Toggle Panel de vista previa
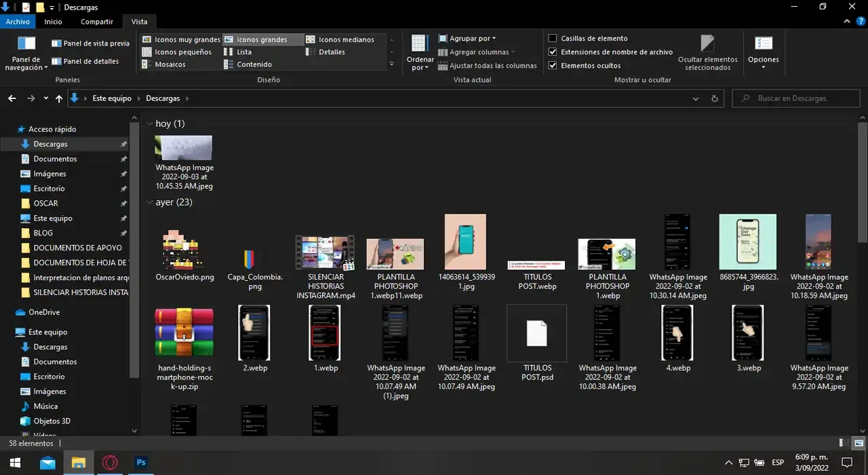868x475 pixels. tap(90, 43)
